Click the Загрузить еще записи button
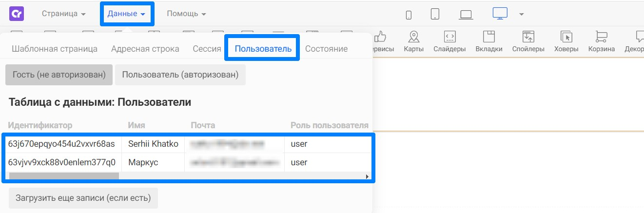The width and height of the screenshot is (644, 213). (x=83, y=198)
